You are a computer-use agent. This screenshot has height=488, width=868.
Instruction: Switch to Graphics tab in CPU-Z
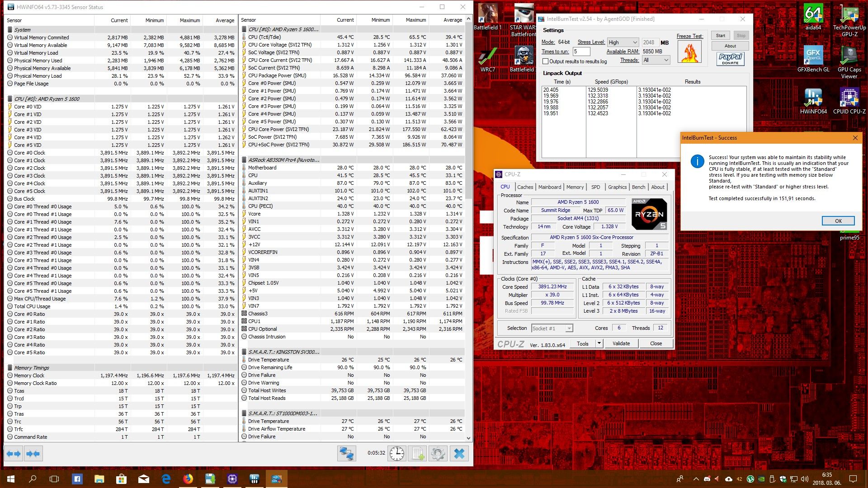[617, 187]
